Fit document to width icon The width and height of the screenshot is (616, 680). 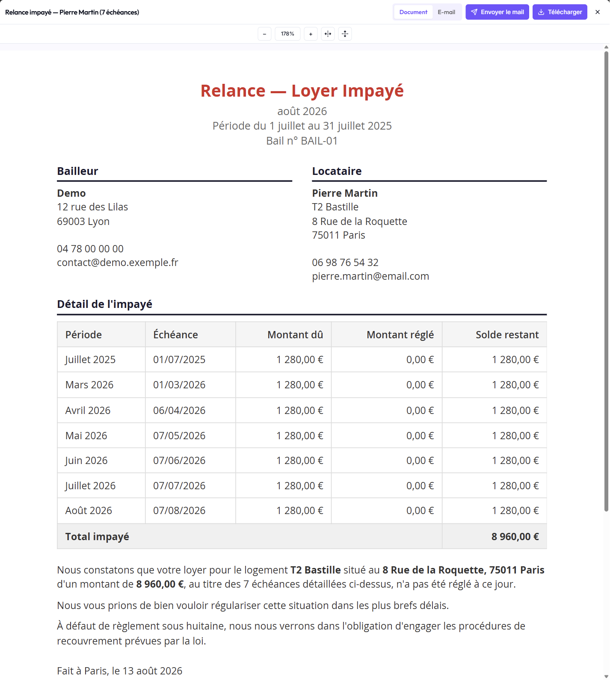pyautogui.click(x=328, y=34)
